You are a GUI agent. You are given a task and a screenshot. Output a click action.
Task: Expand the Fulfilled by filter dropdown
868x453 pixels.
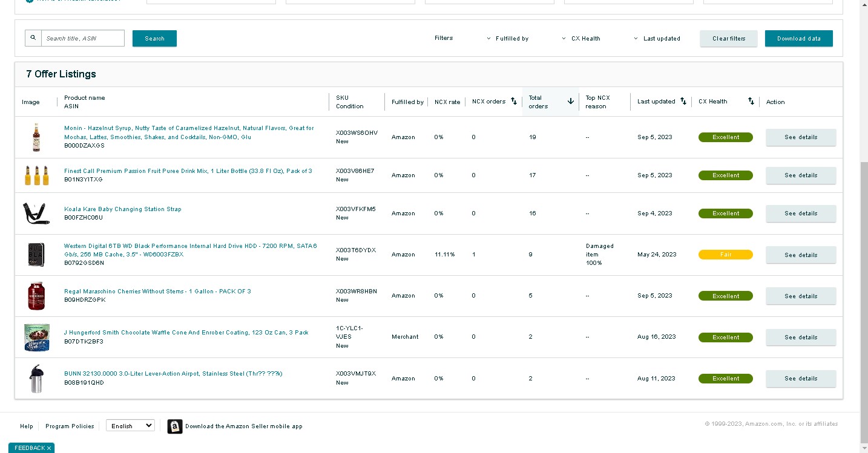pyautogui.click(x=508, y=39)
